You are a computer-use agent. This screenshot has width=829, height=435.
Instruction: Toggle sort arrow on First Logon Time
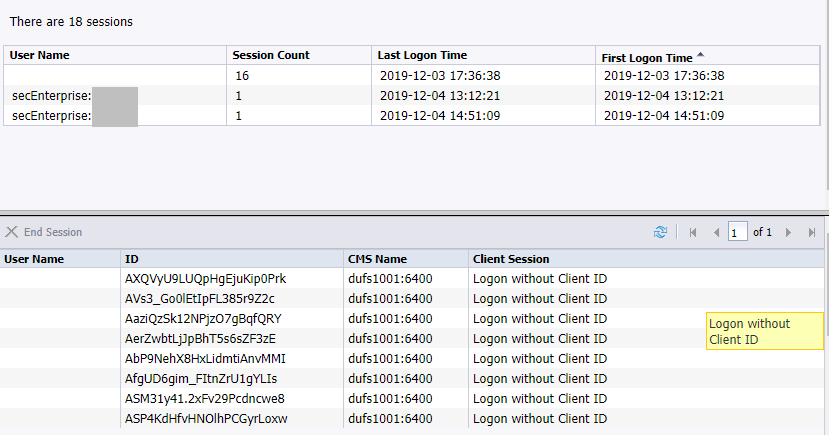click(x=701, y=54)
